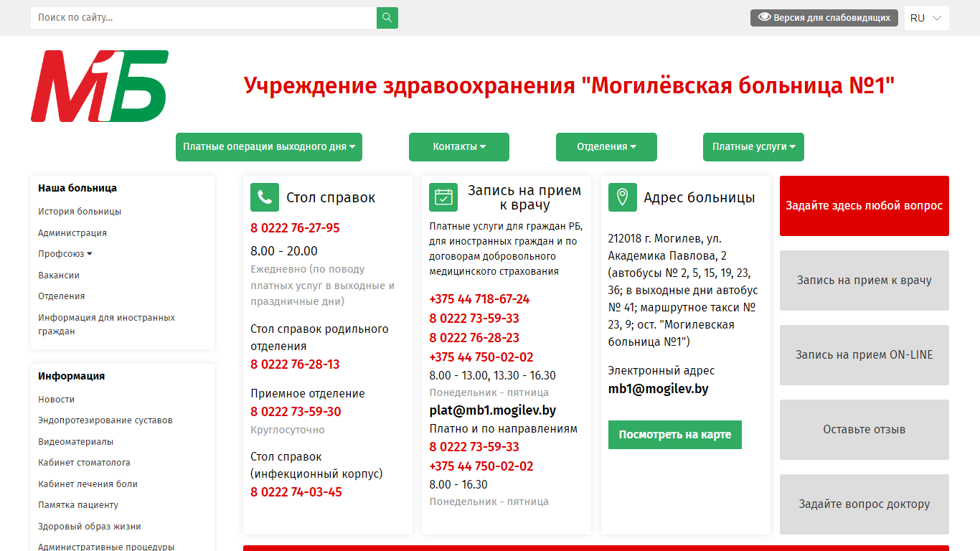Click the green search magnifier button
The image size is (980, 551).
387,18
